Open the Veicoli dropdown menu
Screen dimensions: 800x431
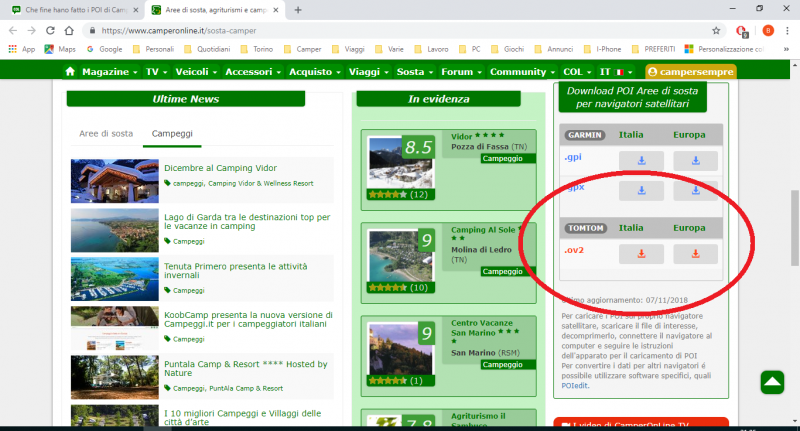coord(195,72)
